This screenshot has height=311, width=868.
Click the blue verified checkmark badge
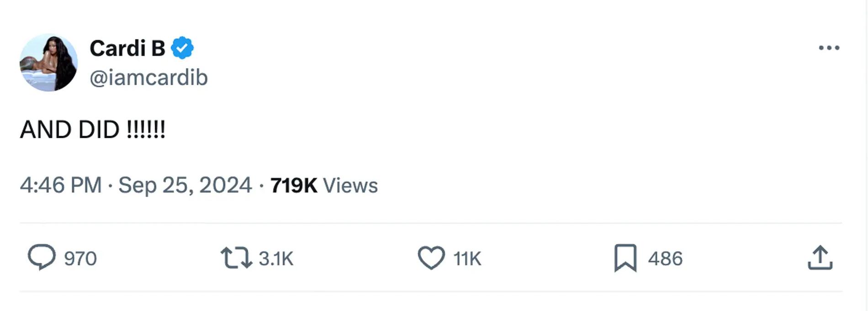pyautogui.click(x=182, y=47)
